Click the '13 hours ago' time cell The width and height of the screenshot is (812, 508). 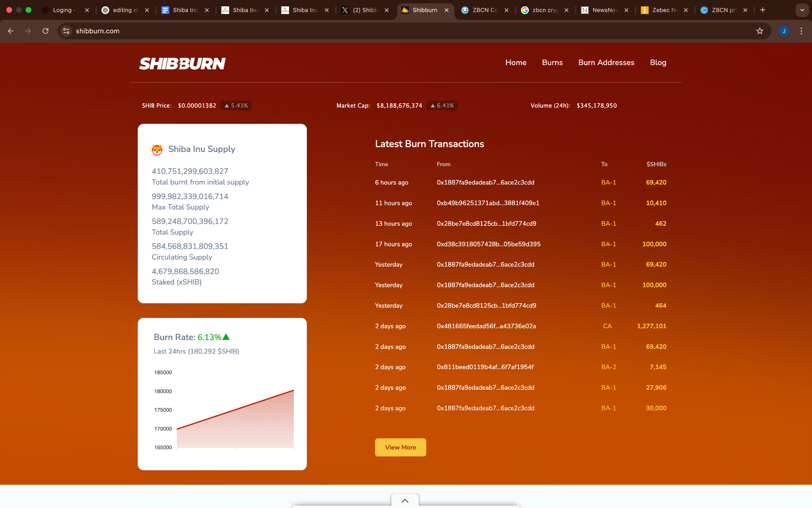(x=393, y=224)
